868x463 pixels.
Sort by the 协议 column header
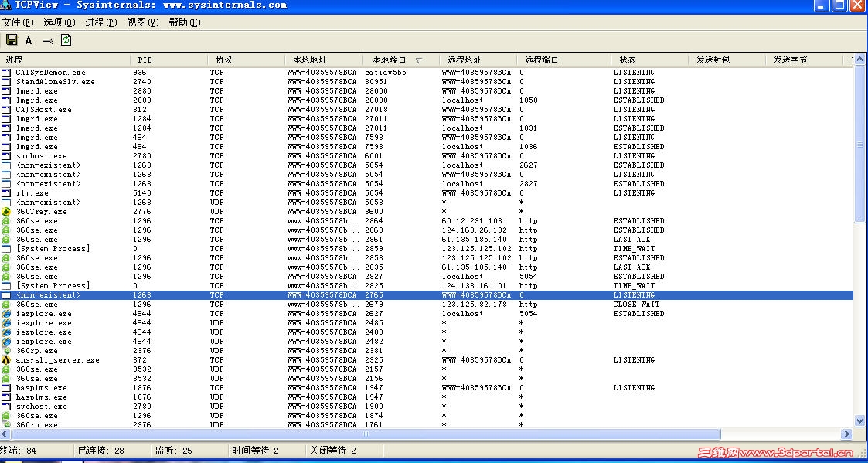[x=247, y=60]
